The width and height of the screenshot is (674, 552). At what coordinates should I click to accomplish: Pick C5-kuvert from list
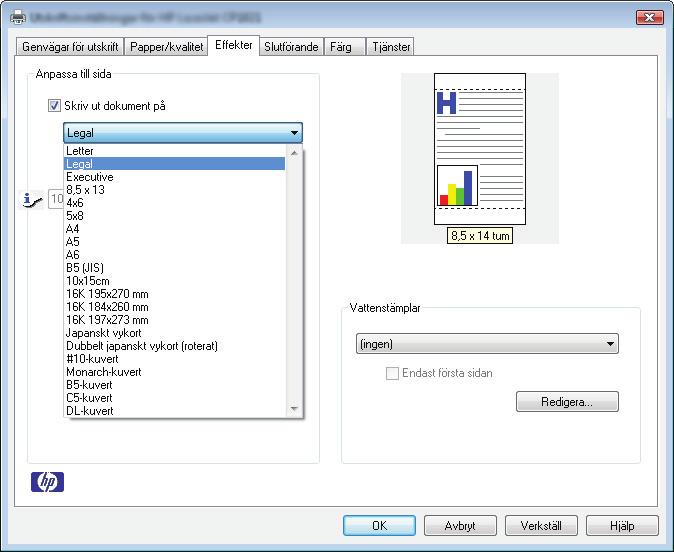[x=175, y=398]
